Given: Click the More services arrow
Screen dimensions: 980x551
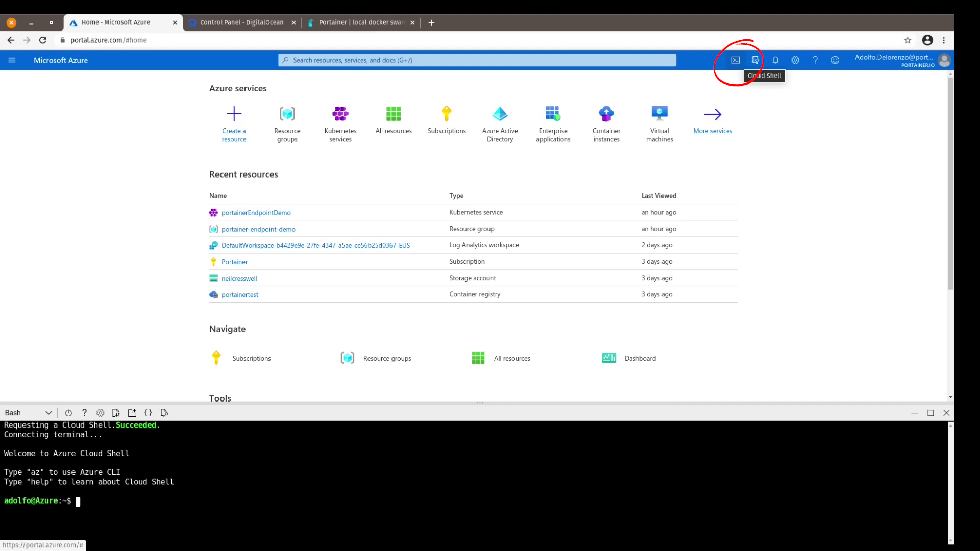Looking at the screenshot, I should [x=713, y=114].
